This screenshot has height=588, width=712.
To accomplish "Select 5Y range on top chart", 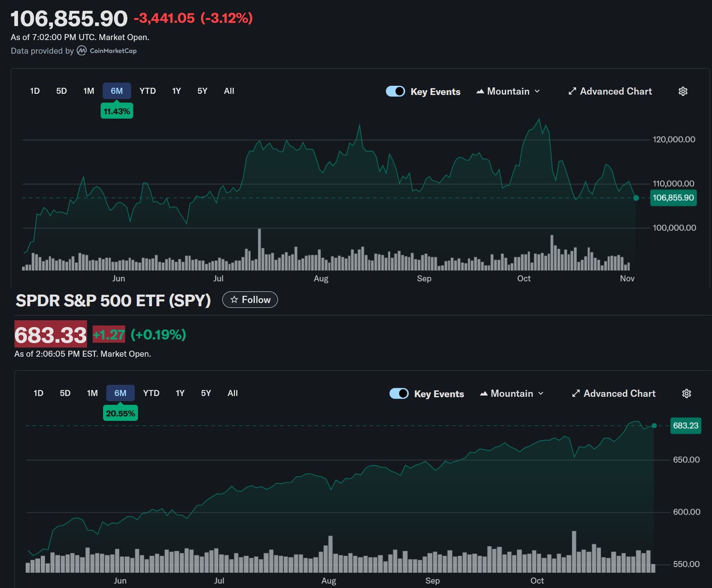I will 202,91.
